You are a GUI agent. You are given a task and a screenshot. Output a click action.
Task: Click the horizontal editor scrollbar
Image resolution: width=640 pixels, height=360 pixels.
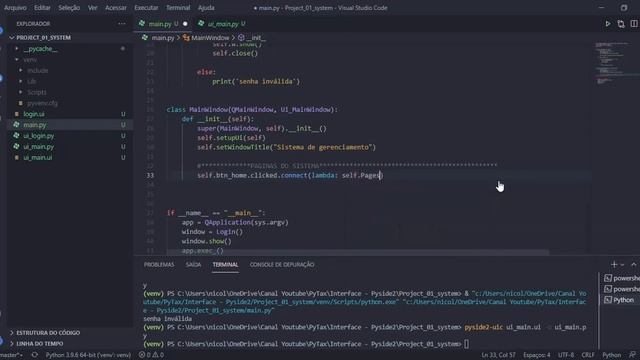[357, 253]
